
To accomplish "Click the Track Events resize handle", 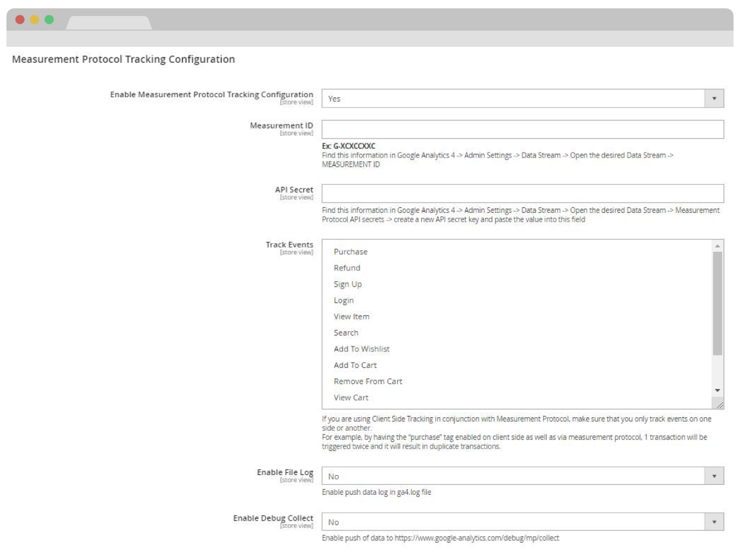I will [719, 404].
